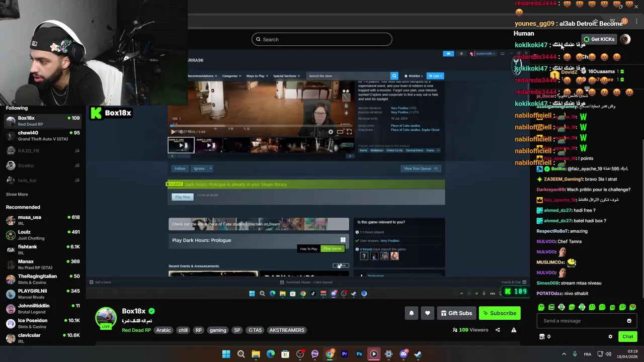Click the Box18x channel avatar with LIVE badge
644x362 pixels.
click(106, 318)
